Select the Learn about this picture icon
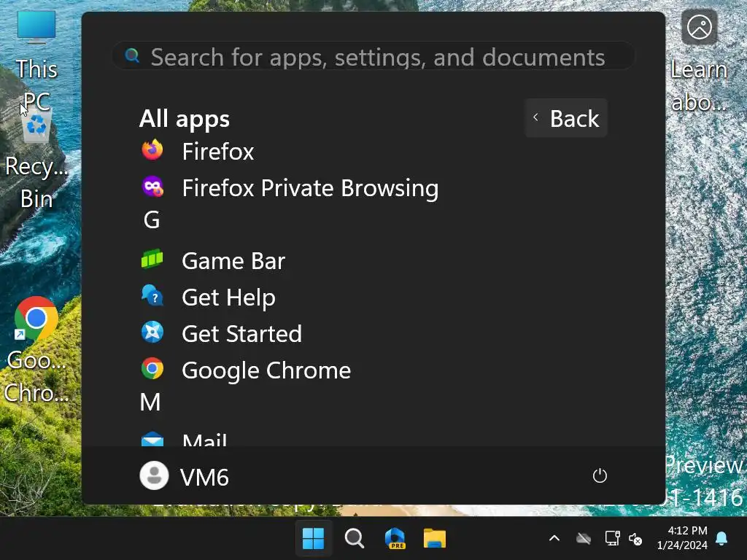Viewport: 747px width, 560px height. (699, 61)
